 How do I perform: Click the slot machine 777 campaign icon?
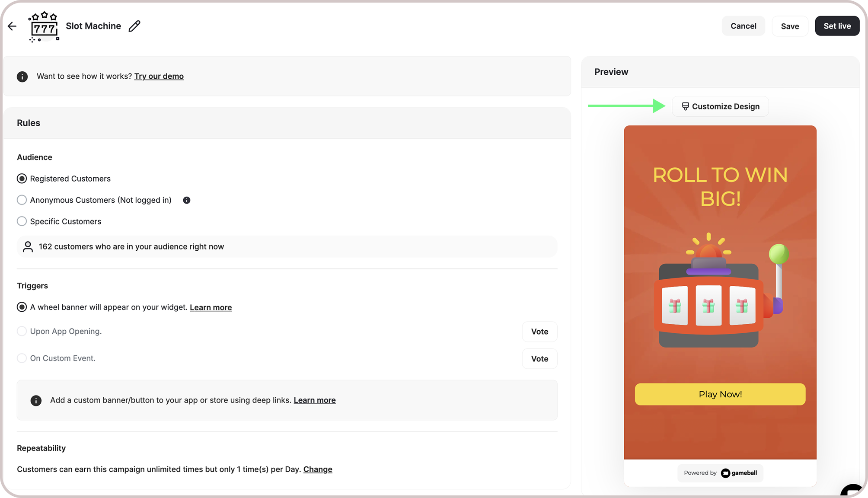44,27
